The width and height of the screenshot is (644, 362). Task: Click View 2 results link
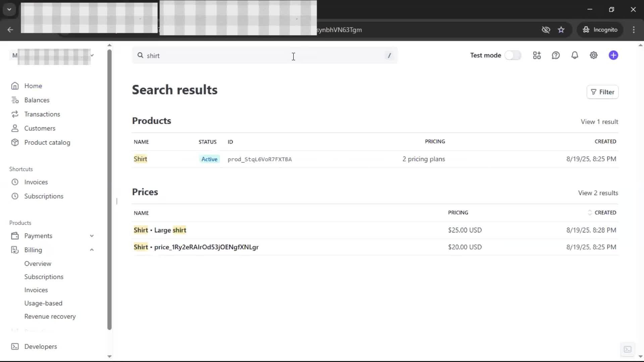(598, 193)
